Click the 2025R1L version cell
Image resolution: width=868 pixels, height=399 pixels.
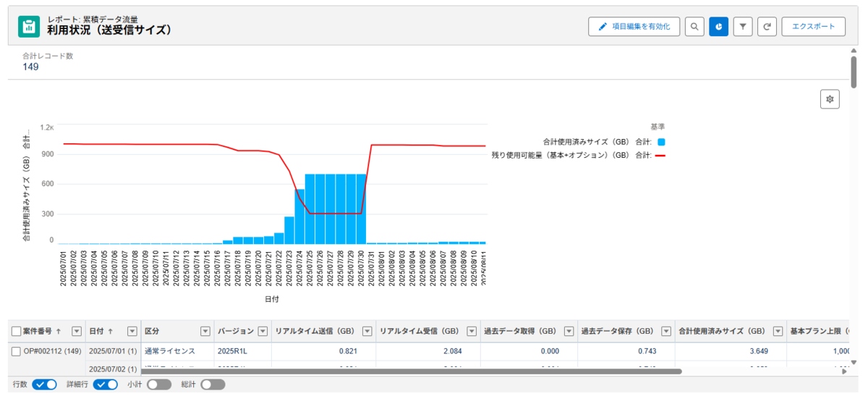[233, 350]
